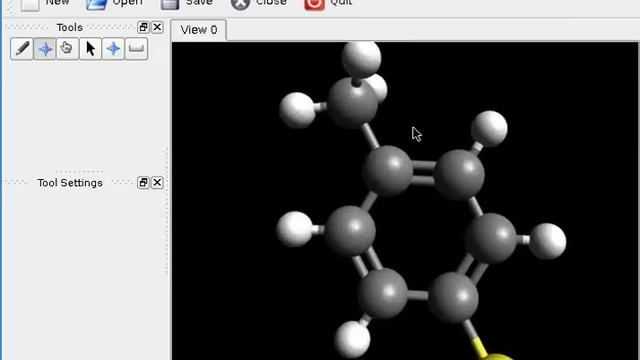Close the Tool Settings panel
Viewport: 640px width, 360px height.
tap(157, 182)
